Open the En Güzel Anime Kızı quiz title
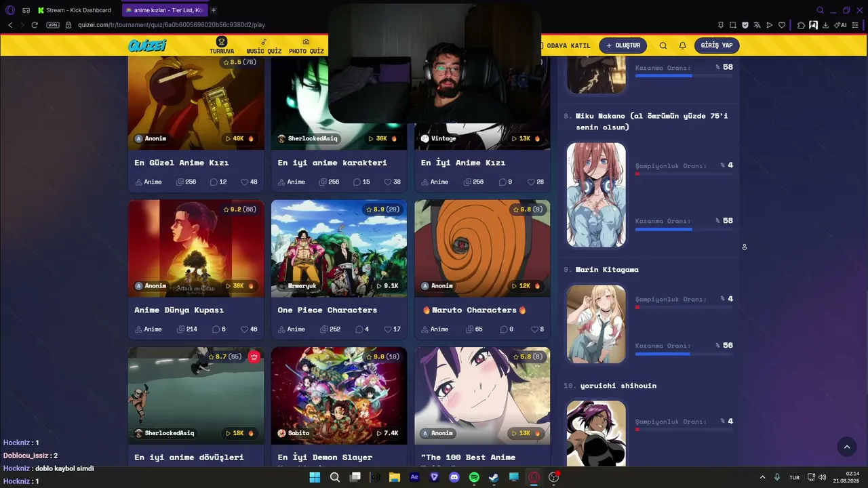This screenshot has height=488, width=868. [182, 163]
